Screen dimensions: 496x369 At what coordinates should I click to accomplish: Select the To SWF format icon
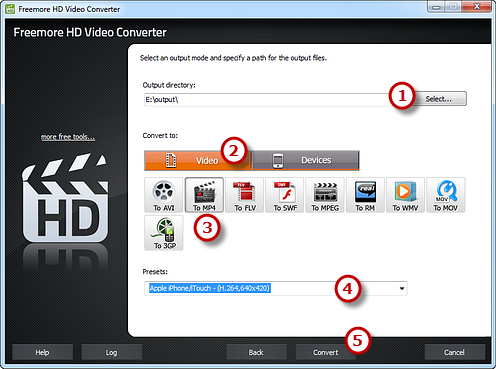tap(285, 195)
